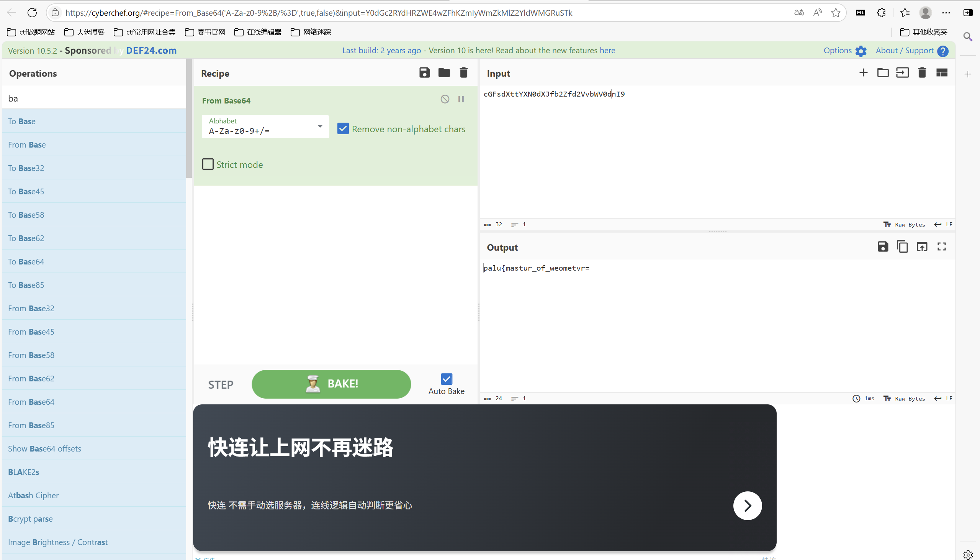Open the ctf常用网址合集 bookmark folder

click(144, 32)
